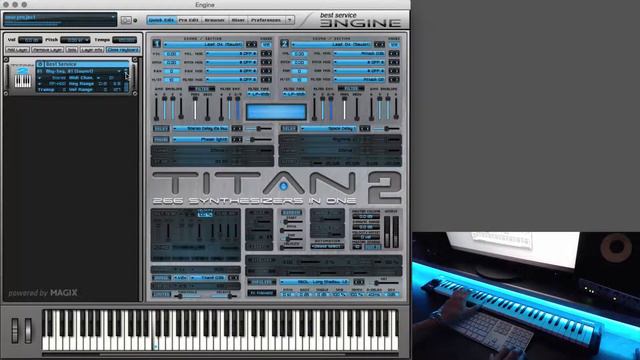The height and width of the screenshot is (360, 640).
Task: Toggle the master Limiter button
Action: [161, 294]
